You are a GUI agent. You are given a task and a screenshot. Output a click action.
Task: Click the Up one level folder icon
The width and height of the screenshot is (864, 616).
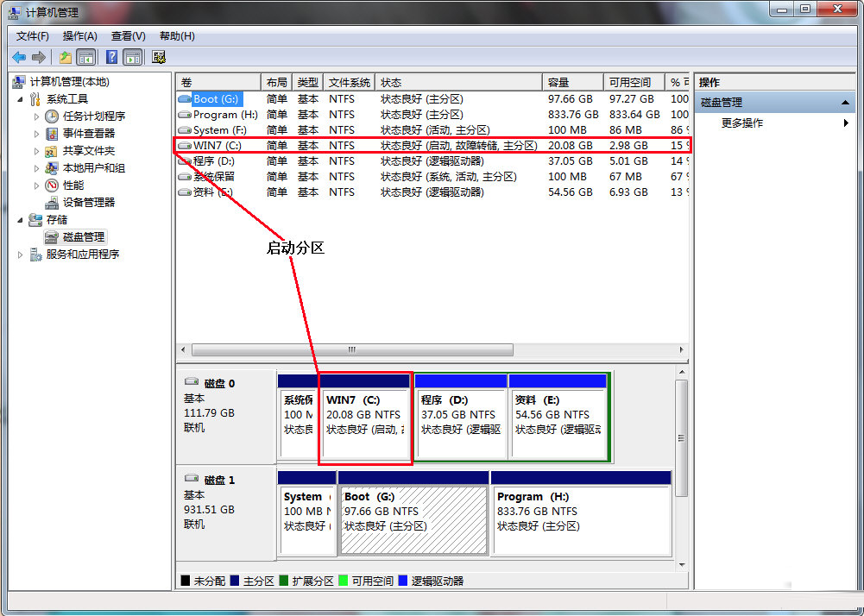pos(66,57)
